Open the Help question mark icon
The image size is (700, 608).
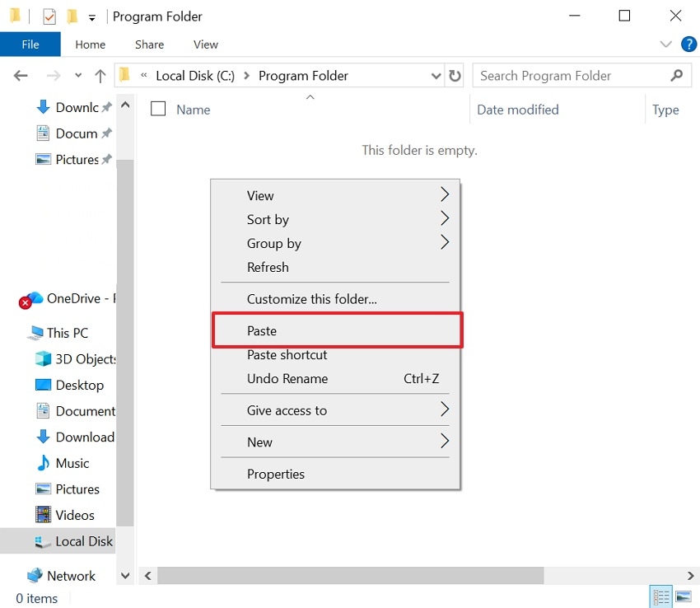coord(689,44)
